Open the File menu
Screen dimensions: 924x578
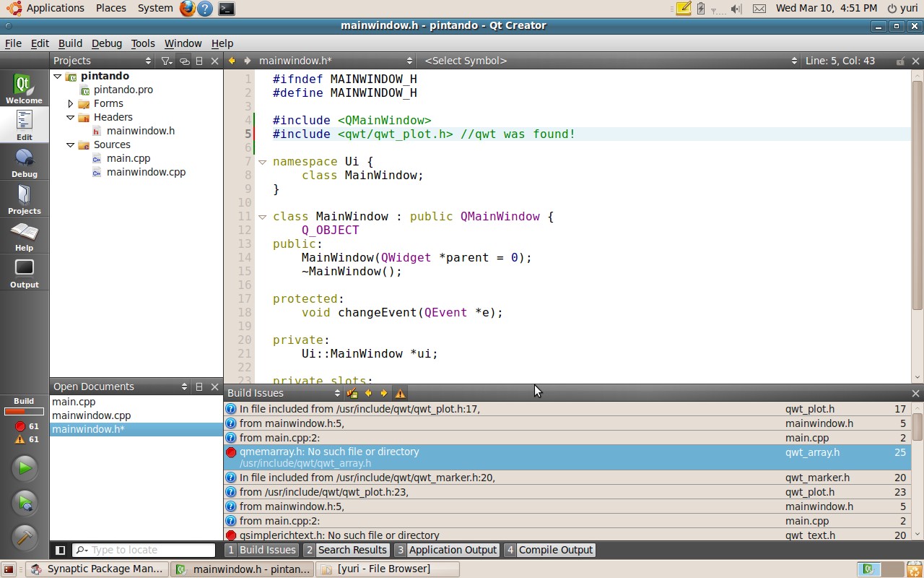pyautogui.click(x=13, y=43)
